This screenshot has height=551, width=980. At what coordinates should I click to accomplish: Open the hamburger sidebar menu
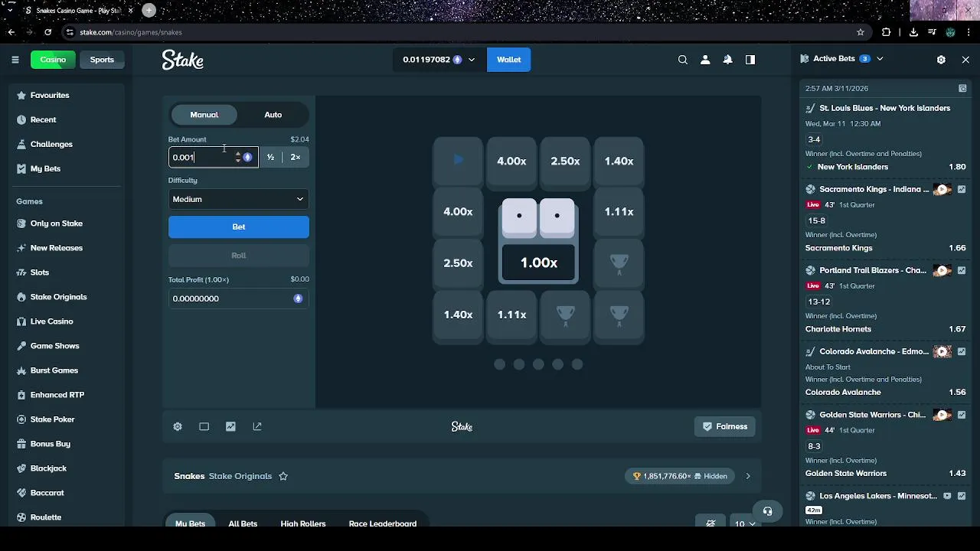(x=15, y=60)
